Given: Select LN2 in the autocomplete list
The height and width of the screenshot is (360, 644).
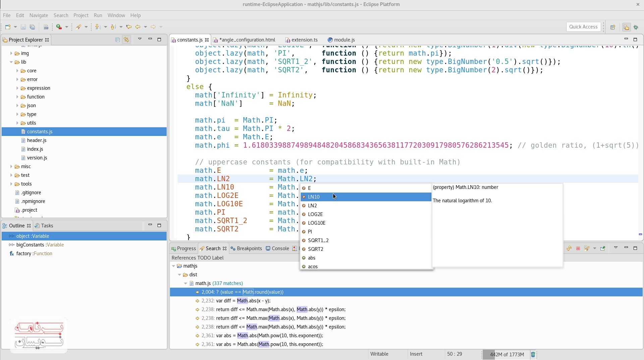Looking at the screenshot, I should 366,206.
